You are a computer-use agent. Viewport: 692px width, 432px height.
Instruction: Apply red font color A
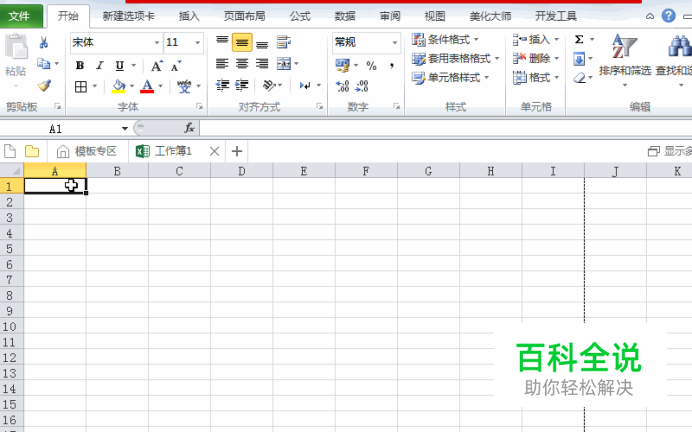(x=147, y=86)
